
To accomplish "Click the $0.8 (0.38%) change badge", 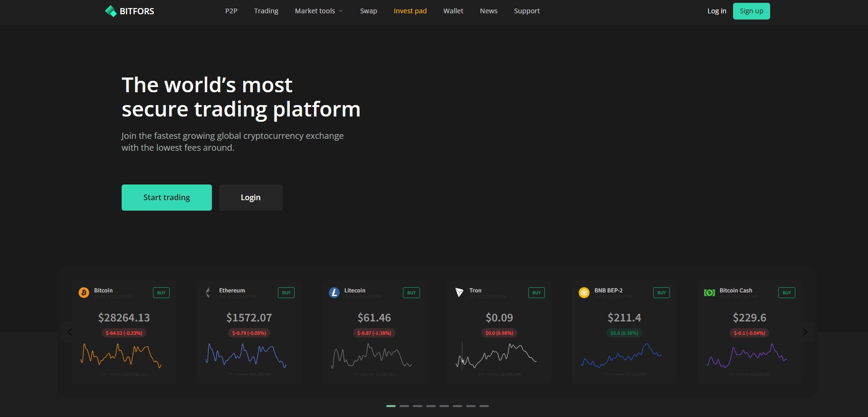I will point(624,333).
